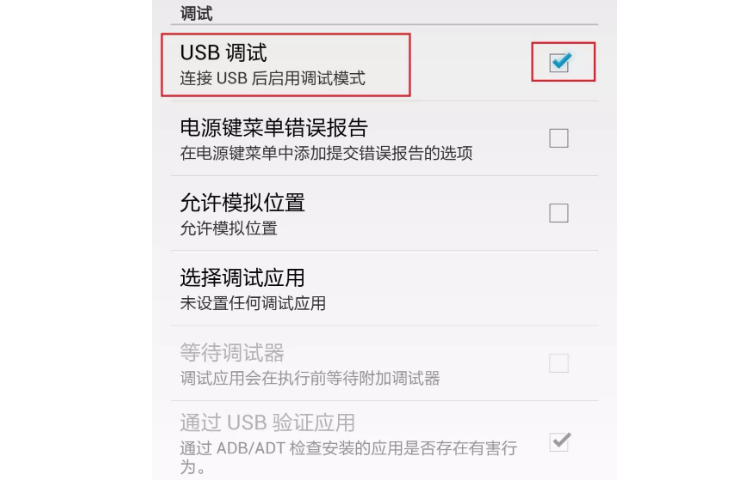Click the dimmed 等待调试器 checkbox
Viewport: 756px width, 480px height.
pyautogui.click(x=559, y=363)
